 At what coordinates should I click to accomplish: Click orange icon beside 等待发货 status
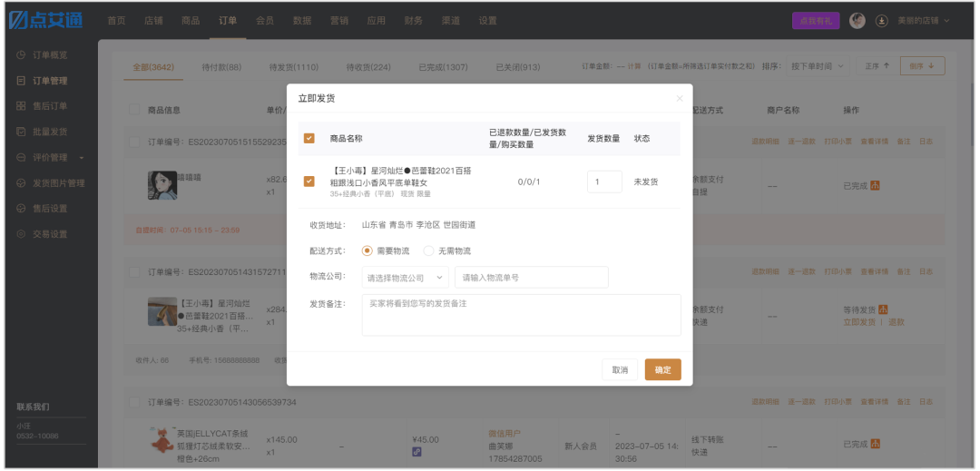(883, 309)
